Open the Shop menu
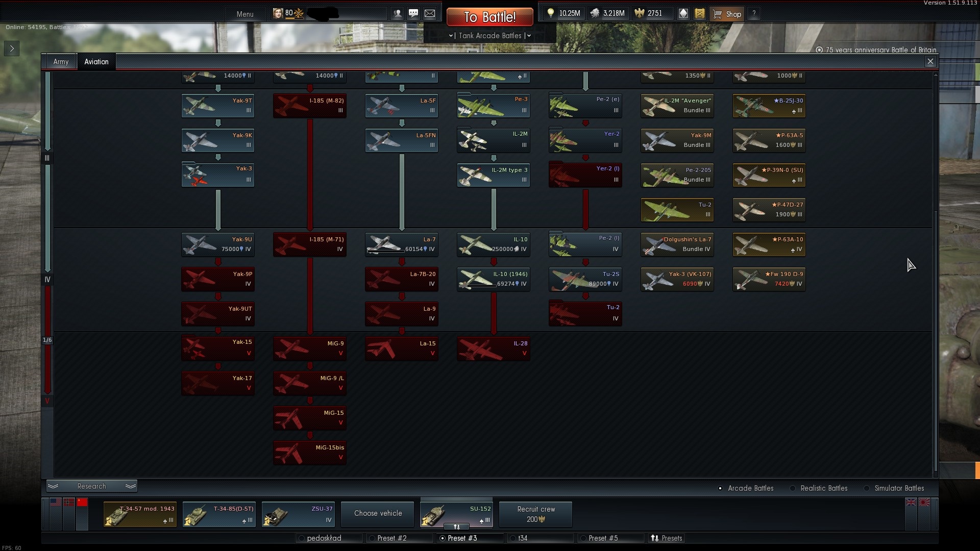Screen dimensions: 980x551 [727, 14]
